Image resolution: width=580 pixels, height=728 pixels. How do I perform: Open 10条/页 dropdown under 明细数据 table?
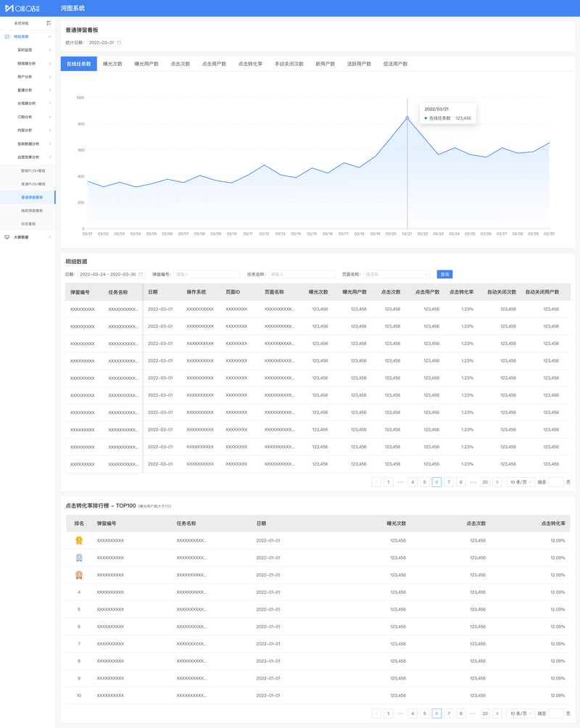coord(521,482)
